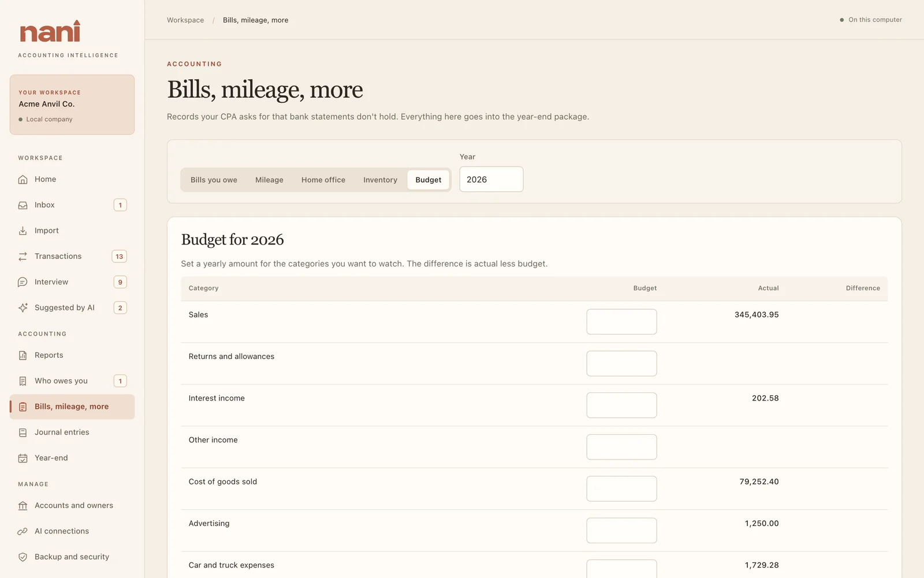
Task: Open the Acme Anvil Co. workspace card
Action: [x=72, y=105]
